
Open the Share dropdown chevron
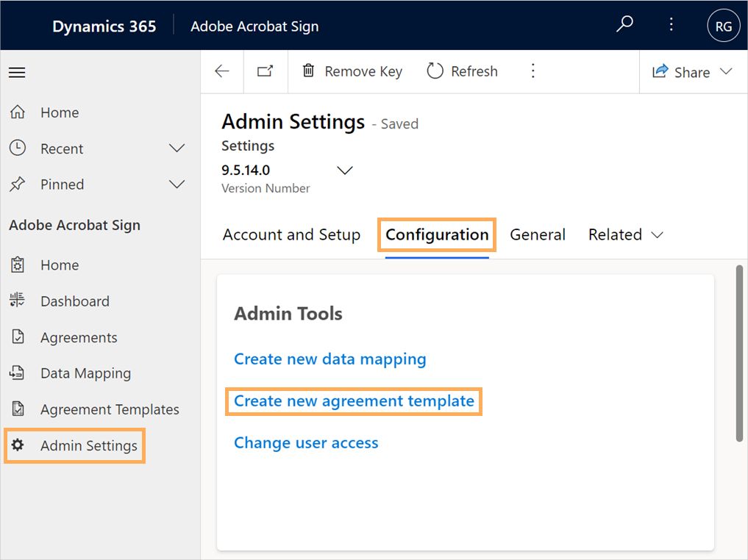point(727,71)
